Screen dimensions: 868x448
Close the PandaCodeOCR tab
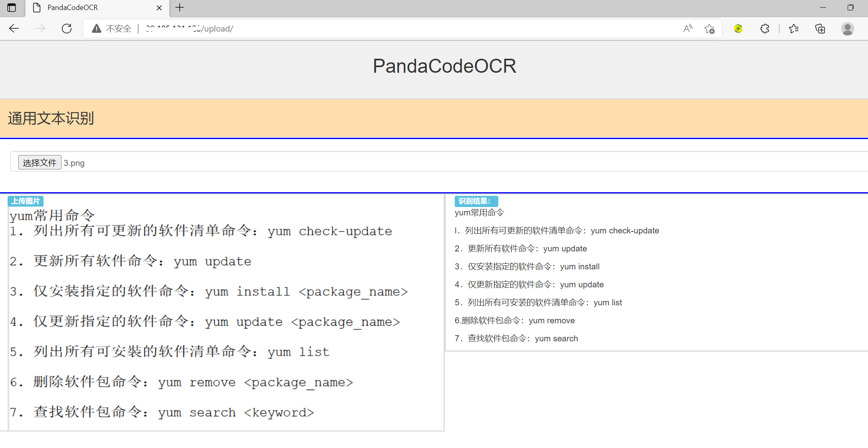click(159, 8)
